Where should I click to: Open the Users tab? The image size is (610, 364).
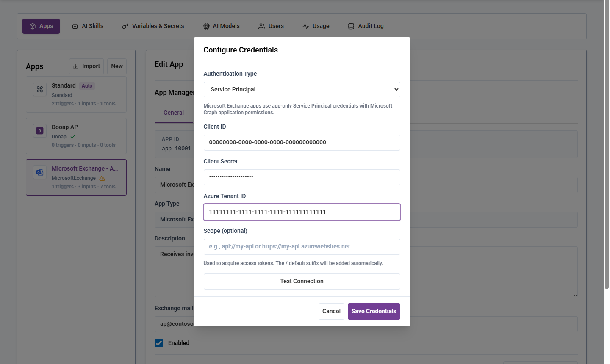pos(271,26)
